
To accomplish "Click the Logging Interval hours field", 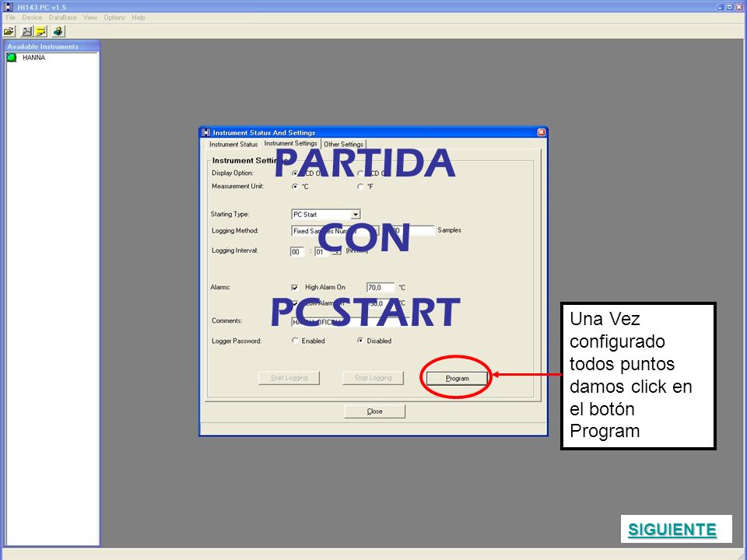I will (x=296, y=252).
